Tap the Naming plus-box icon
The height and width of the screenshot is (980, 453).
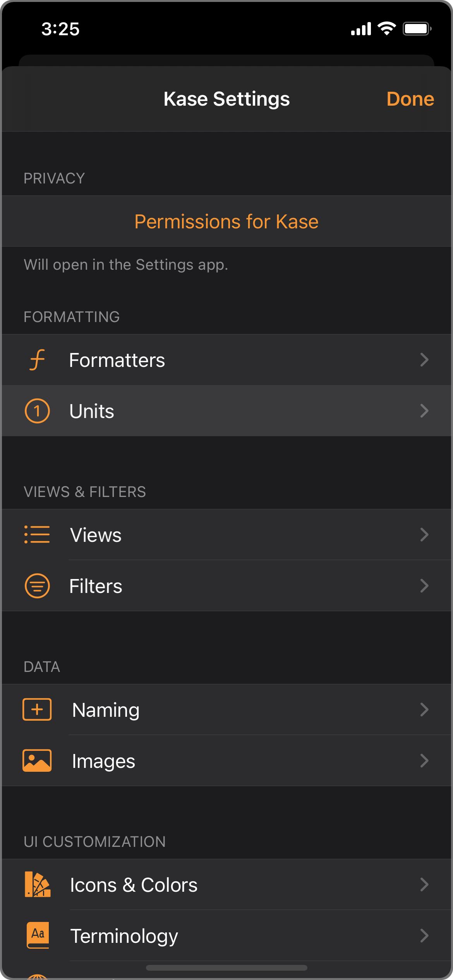point(37,709)
